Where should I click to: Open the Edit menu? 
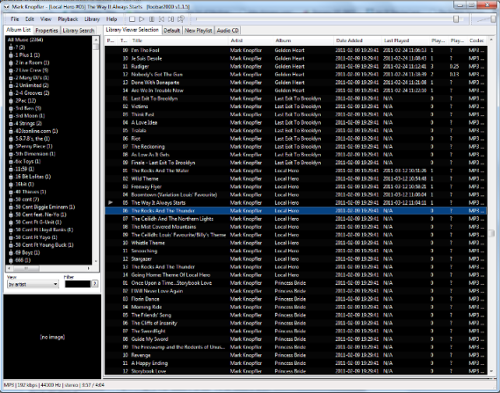pyautogui.click(x=29, y=19)
